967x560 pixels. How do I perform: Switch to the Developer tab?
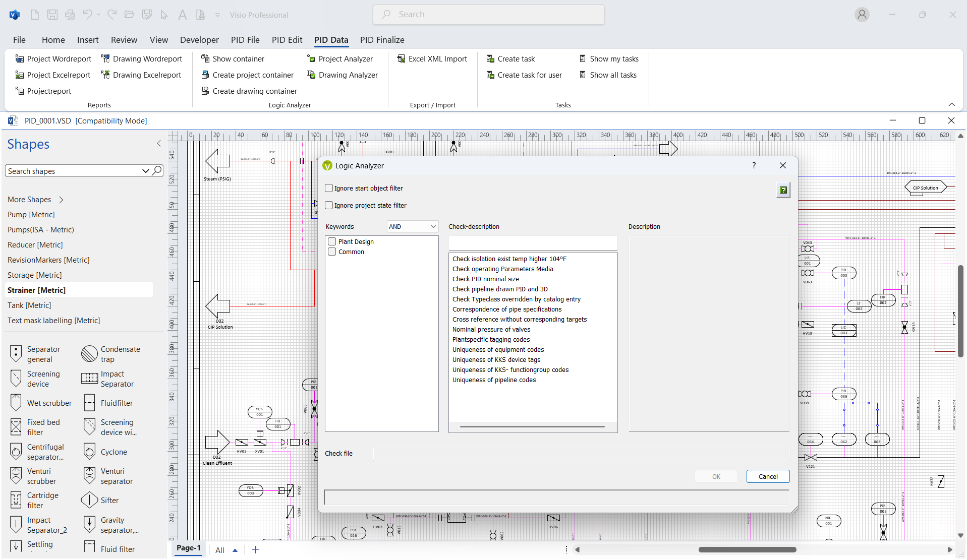(x=199, y=40)
